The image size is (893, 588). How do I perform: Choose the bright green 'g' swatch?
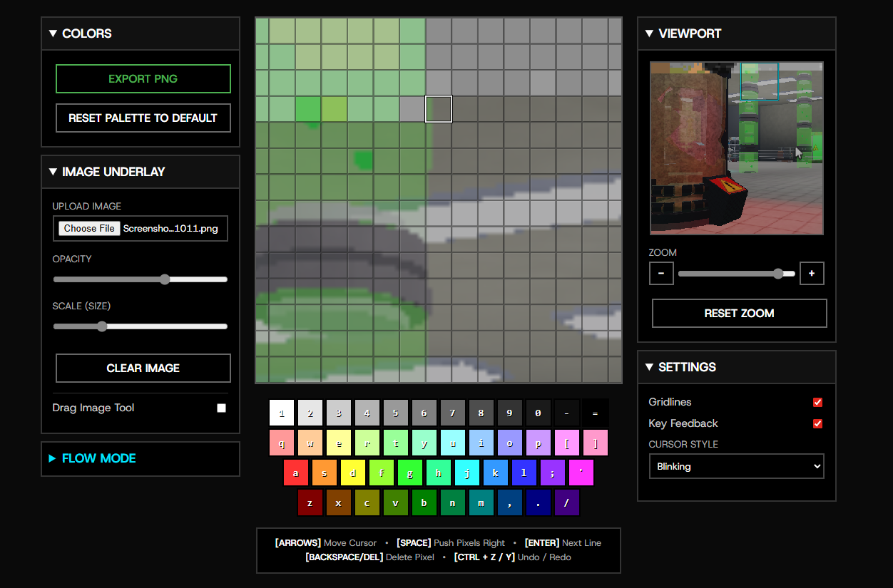409,473
